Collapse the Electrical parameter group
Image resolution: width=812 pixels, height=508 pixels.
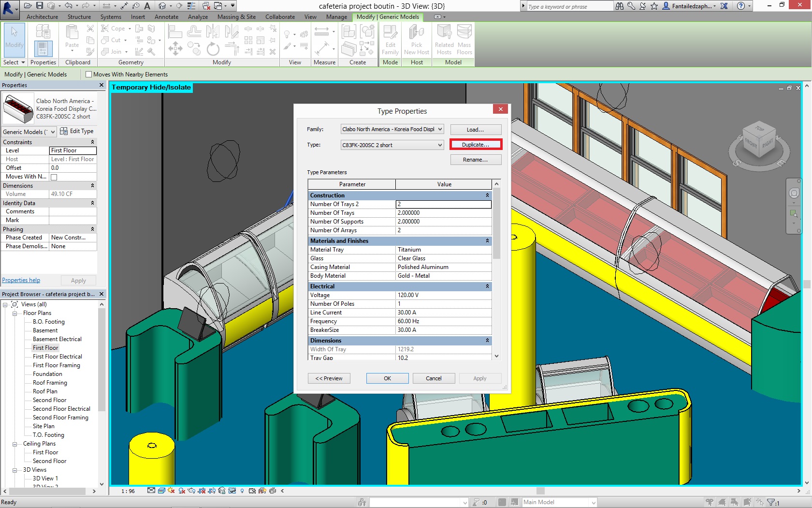pos(487,286)
